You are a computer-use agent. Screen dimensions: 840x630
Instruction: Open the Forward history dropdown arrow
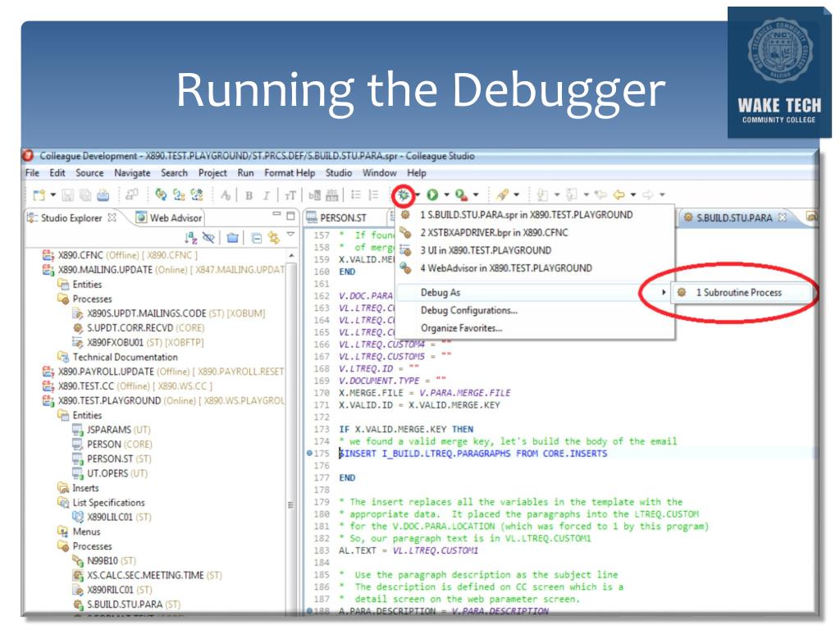click(x=662, y=195)
